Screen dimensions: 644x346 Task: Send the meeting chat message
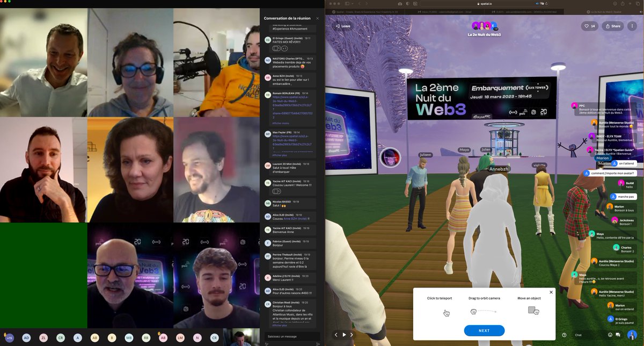[x=318, y=343]
